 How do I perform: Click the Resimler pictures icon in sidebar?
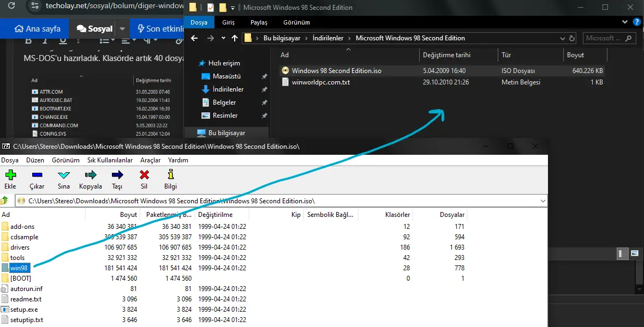tap(206, 116)
